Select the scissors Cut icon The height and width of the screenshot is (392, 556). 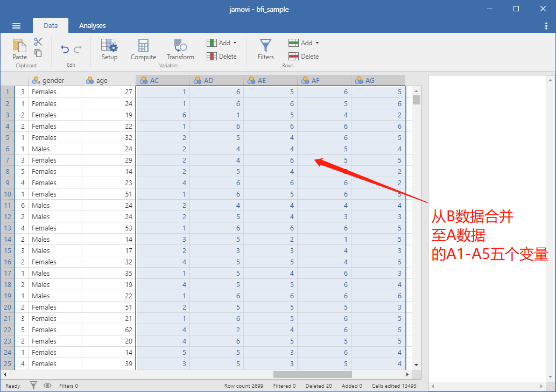[38, 41]
